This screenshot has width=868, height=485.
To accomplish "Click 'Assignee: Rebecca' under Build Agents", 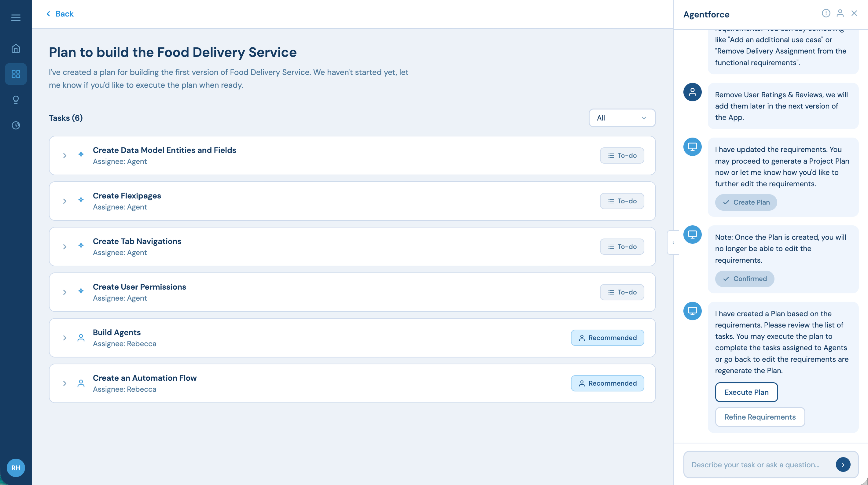I will (x=125, y=344).
